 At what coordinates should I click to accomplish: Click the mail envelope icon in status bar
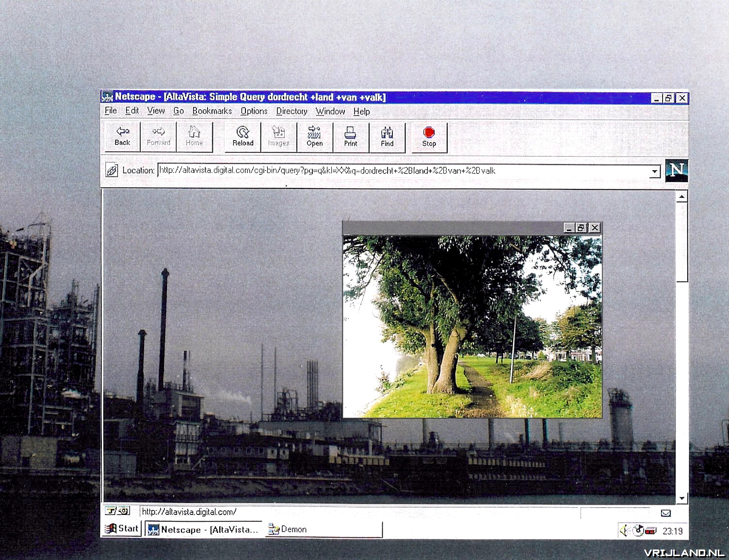665,513
